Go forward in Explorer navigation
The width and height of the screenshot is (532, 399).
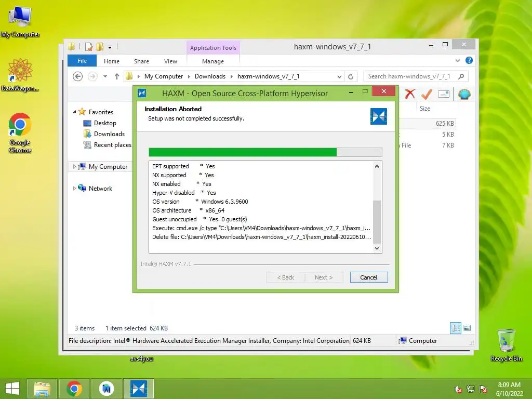coord(92,76)
